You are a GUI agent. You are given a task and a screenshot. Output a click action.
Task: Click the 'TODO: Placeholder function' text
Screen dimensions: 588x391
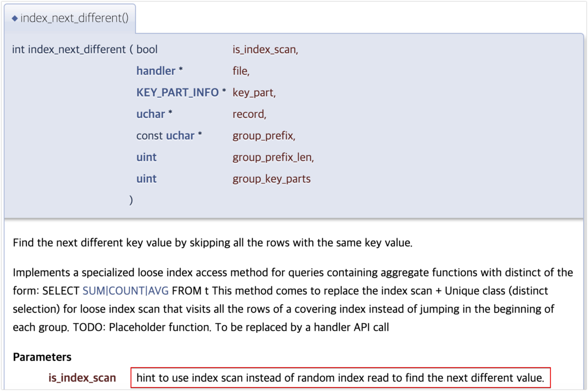[x=142, y=327]
